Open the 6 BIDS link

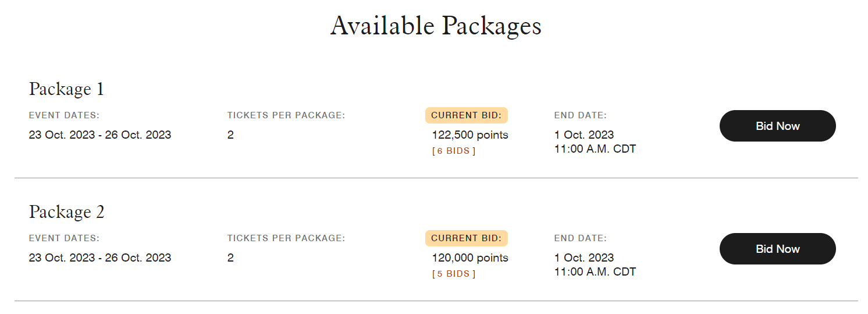click(454, 151)
